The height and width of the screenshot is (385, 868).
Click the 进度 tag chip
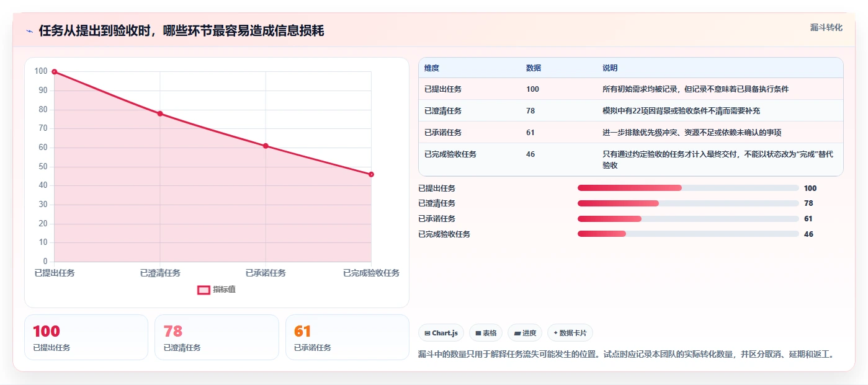click(x=525, y=333)
